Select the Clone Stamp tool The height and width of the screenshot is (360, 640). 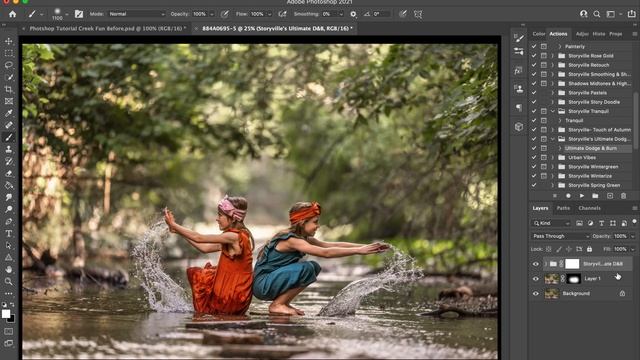point(9,149)
